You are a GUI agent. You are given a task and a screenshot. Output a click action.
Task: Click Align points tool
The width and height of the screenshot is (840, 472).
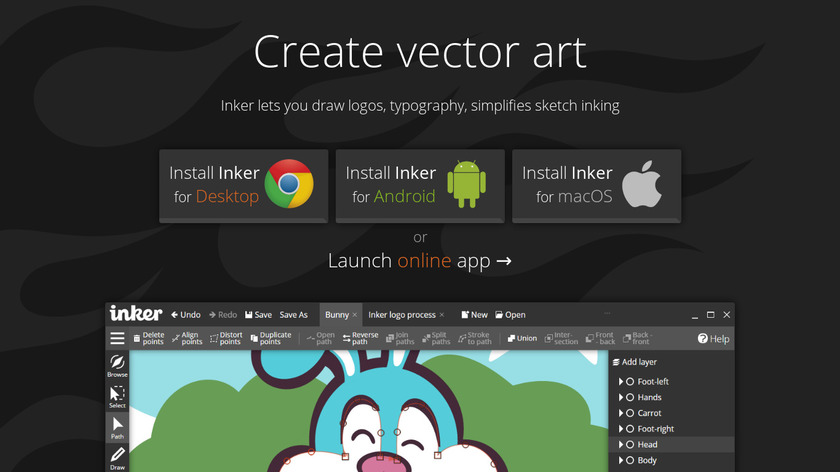point(187,338)
